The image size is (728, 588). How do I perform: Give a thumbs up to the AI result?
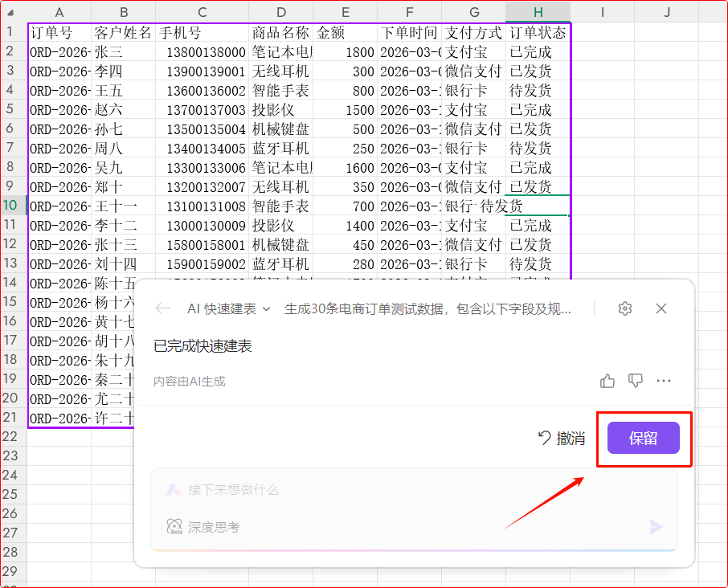coord(607,380)
